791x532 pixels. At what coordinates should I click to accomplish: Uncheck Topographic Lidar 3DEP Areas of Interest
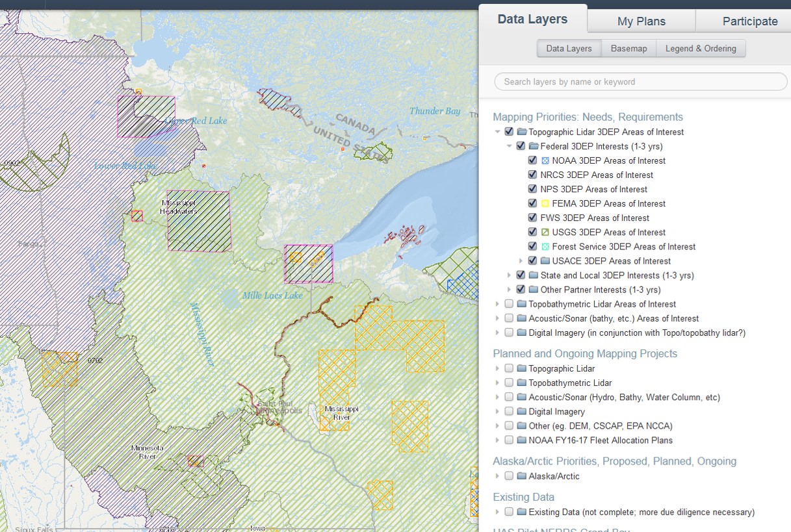coord(509,132)
